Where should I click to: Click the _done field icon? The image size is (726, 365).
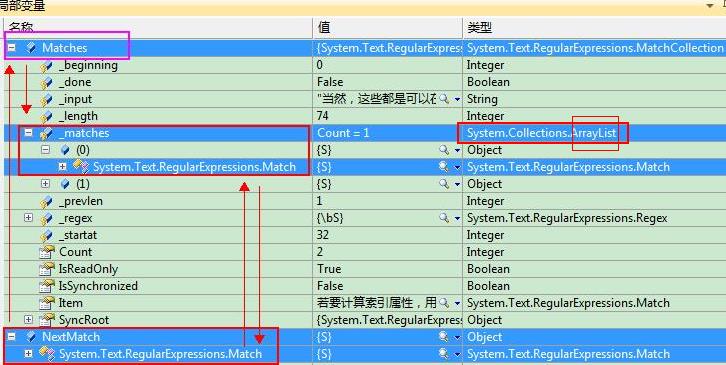pyautogui.click(x=47, y=82)
